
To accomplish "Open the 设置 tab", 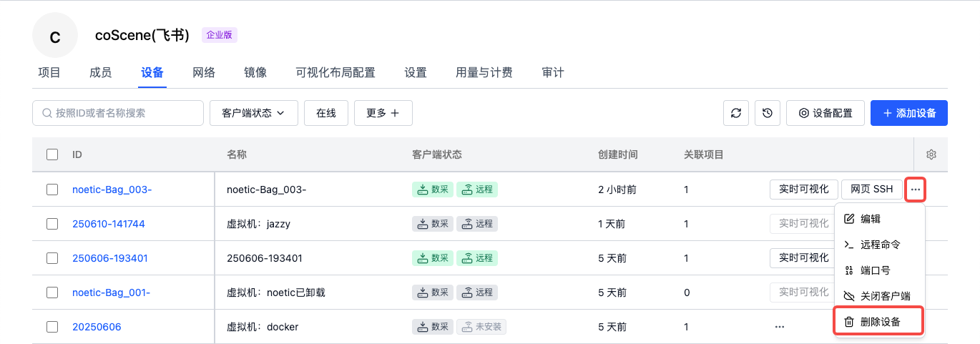I will 416,72.
